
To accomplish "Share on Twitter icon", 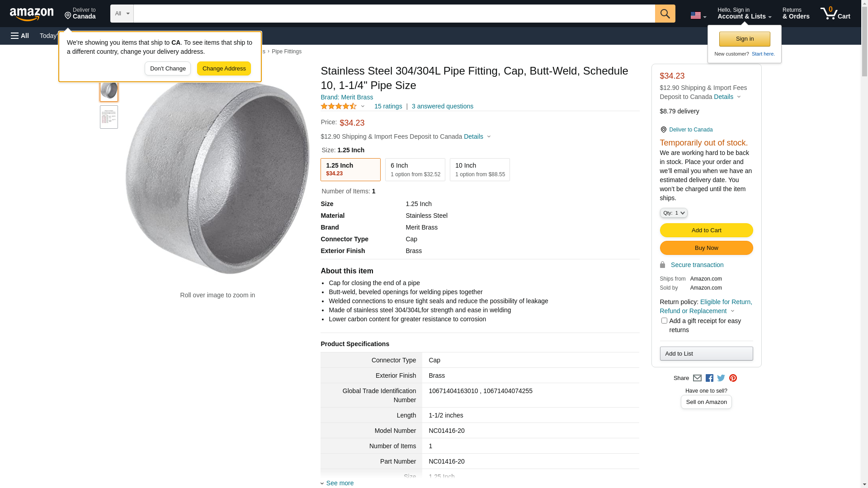I will click(721, 378).
